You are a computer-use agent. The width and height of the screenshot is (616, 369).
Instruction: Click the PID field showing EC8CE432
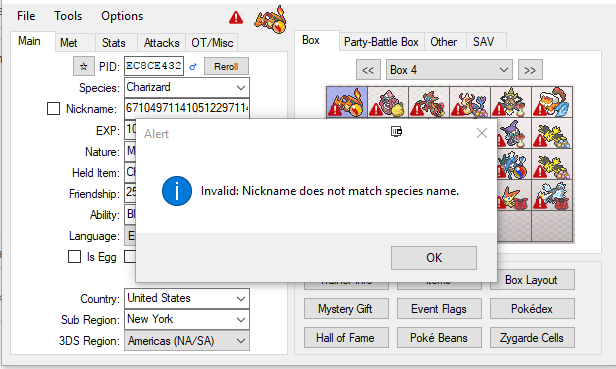pyautogui.click(x=154, y=66)
